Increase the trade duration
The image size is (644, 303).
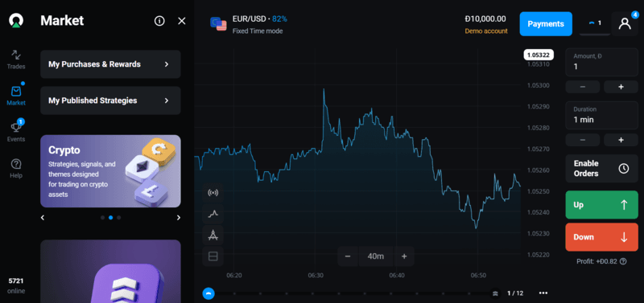621,140
